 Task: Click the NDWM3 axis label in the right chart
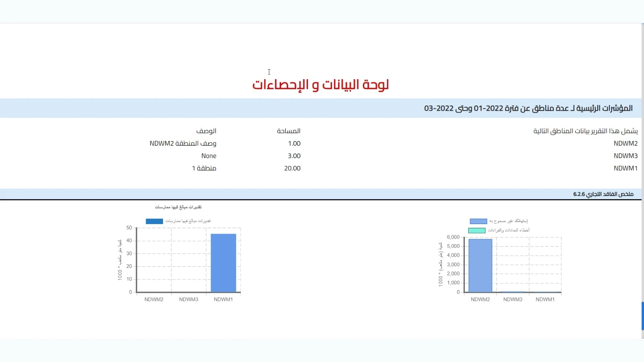pyautogui.click(x=513, y=300)
